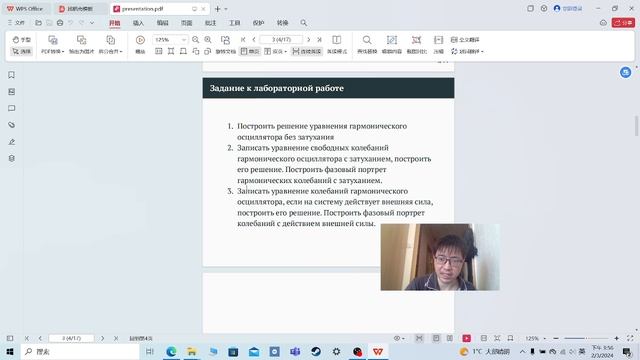Open the comments panel in sidebar

click(11, 108)
